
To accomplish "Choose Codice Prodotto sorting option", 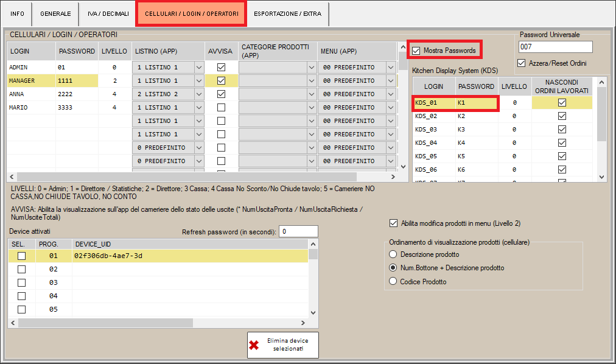I will tap(393, 281).
